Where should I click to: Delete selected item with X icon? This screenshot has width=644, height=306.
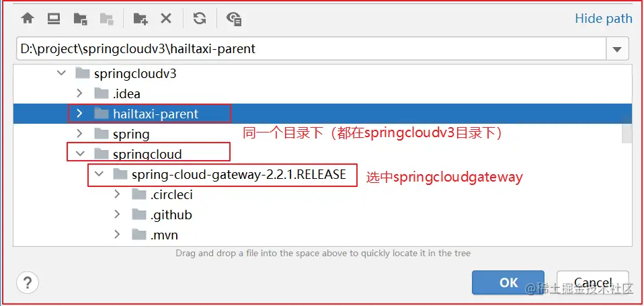click(x=166, y=18)
